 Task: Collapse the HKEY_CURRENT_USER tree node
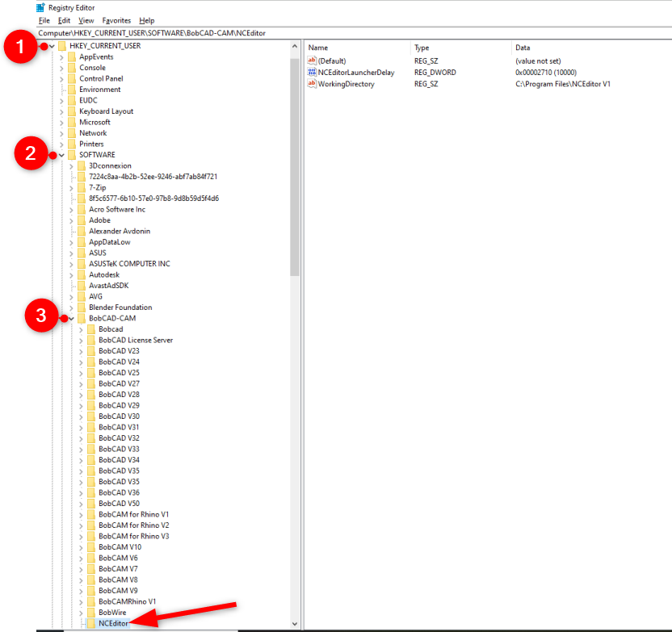click(52, 46)
